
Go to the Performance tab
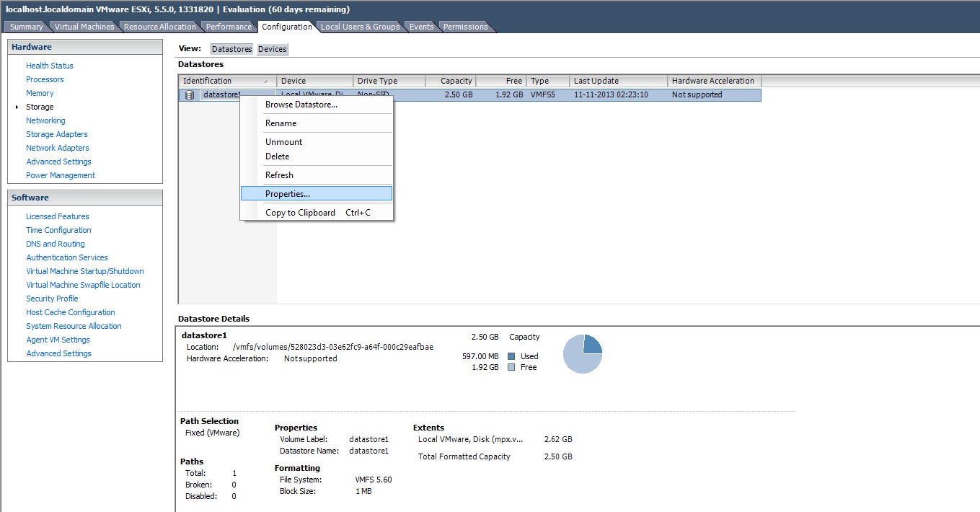229,27
